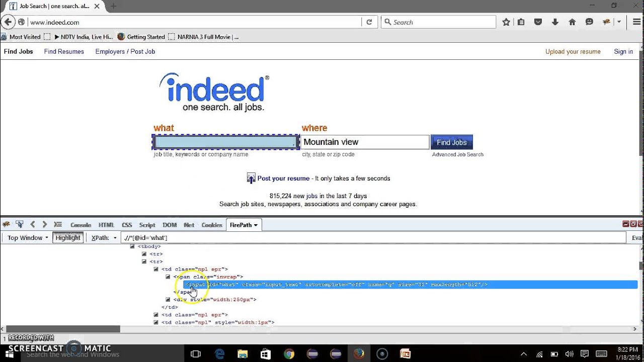Open Windows Start menu
The height and width of the screenshot is (362, 644).
tap(9, 354)
